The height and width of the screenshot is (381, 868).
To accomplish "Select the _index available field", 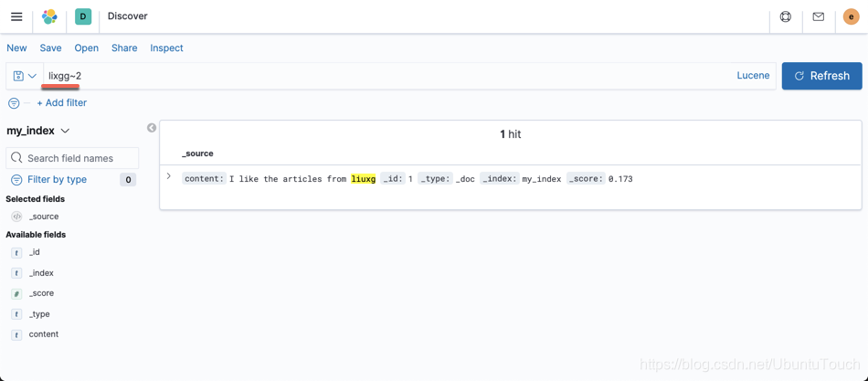I will click(41, 273).
